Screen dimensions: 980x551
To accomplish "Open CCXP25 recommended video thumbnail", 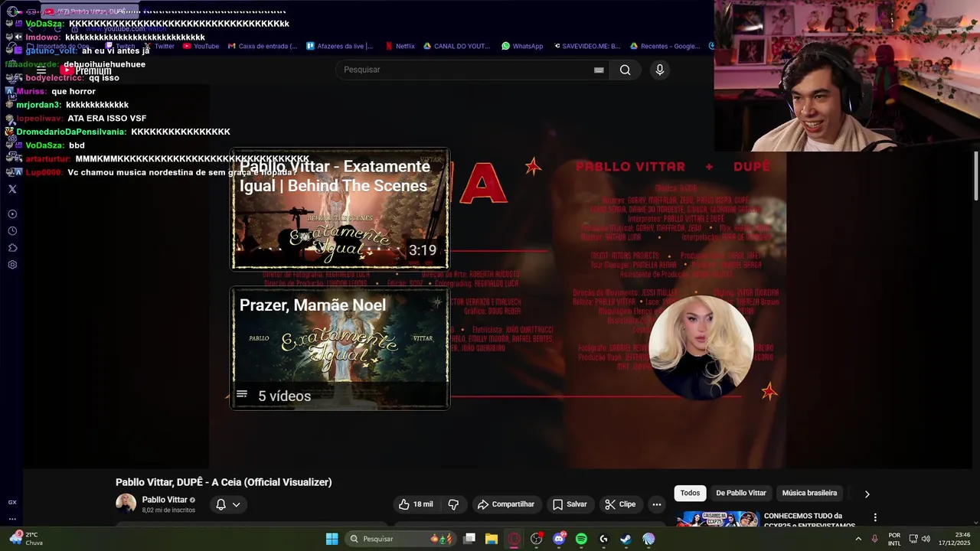I will [x=717, y=519].
